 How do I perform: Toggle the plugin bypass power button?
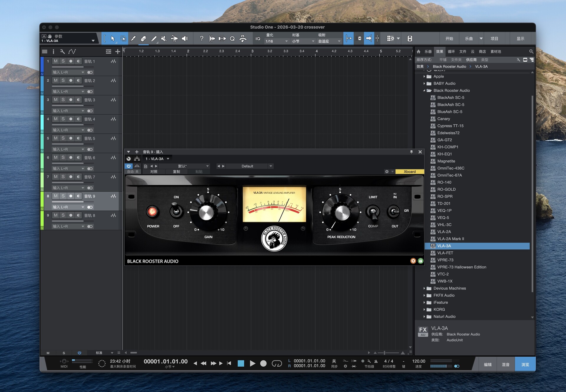point(129,166)
